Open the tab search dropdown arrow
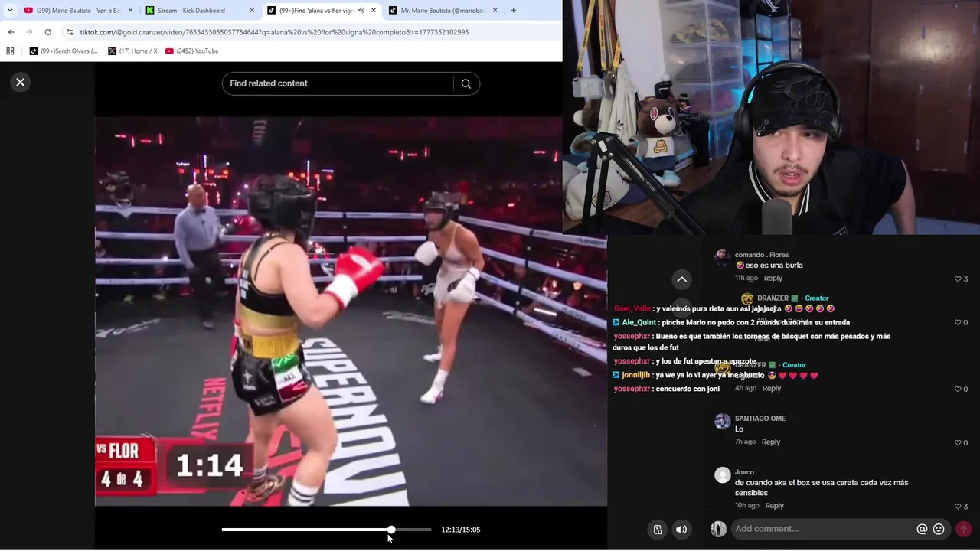 coord(10,10)
